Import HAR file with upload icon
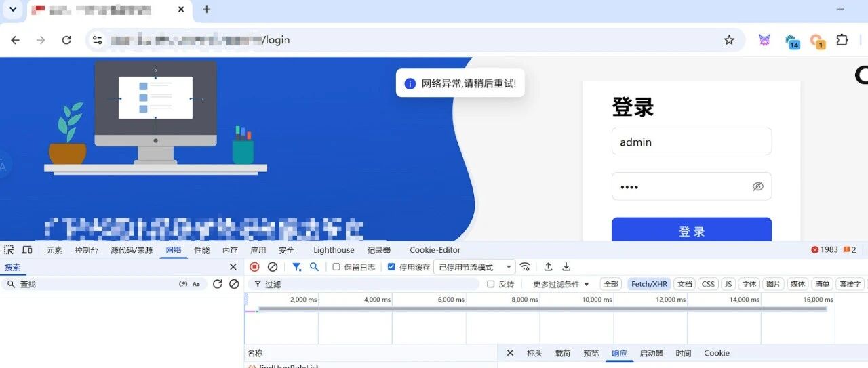868x368 pixels. pyautogui.click(x=549, y=267)
